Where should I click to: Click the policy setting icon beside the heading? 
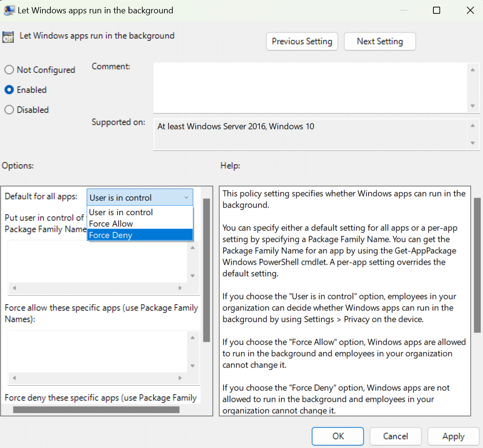click(8, 37)
